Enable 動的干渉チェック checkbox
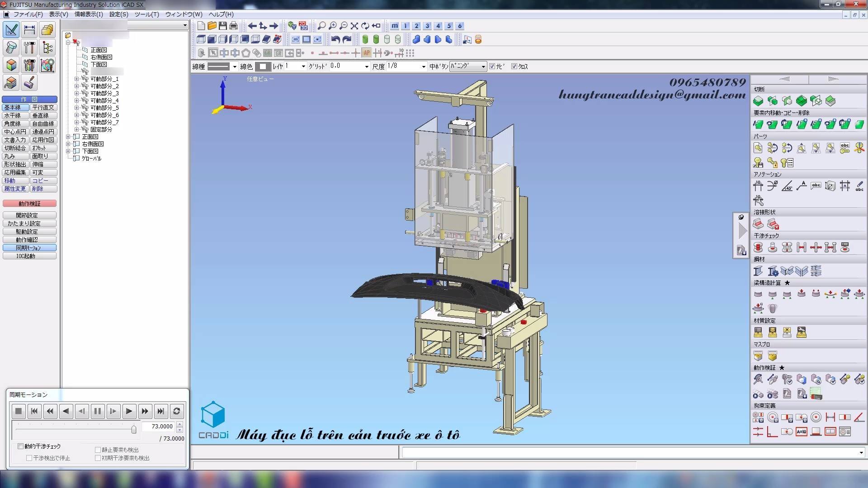The width and height of the screenshot is (868, 488). pyautogui.click(x=20, y=446)
